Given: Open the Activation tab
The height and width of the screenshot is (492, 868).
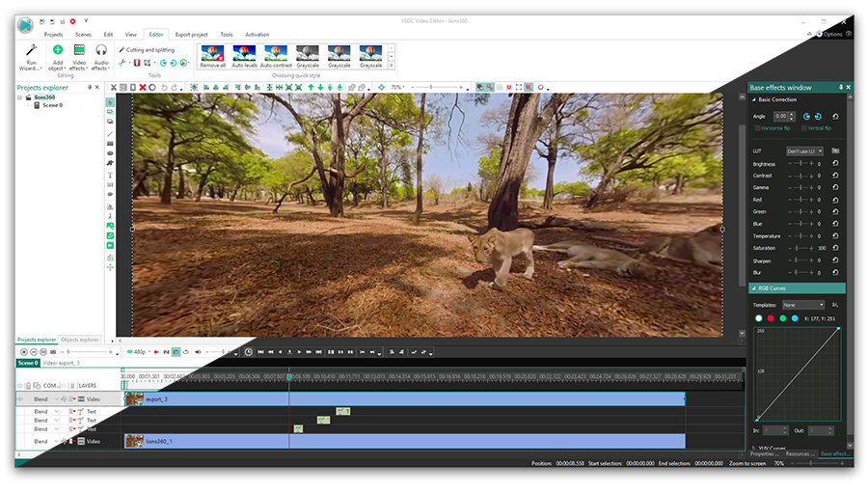Looking at the screenshot, I should (x=257, y=35).
